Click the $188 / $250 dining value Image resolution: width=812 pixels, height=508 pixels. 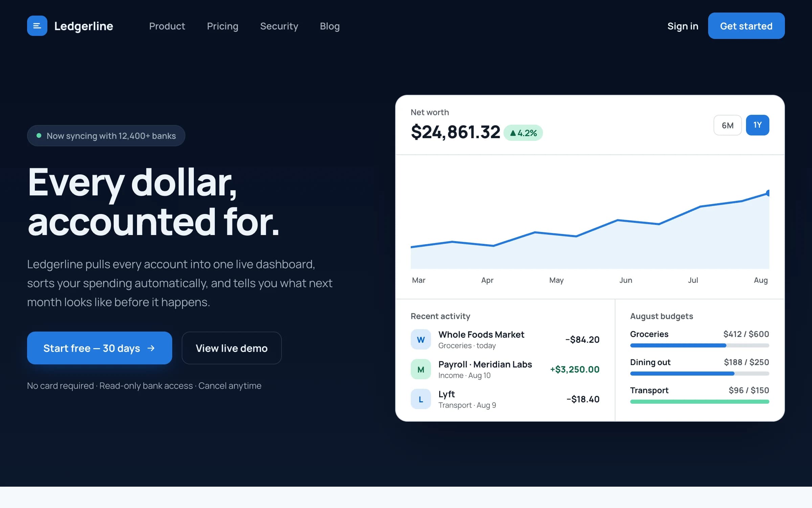746,362
